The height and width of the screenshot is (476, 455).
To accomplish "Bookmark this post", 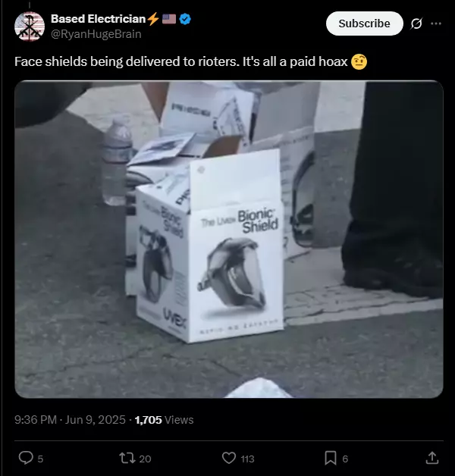I will click(x=331, y=458).
